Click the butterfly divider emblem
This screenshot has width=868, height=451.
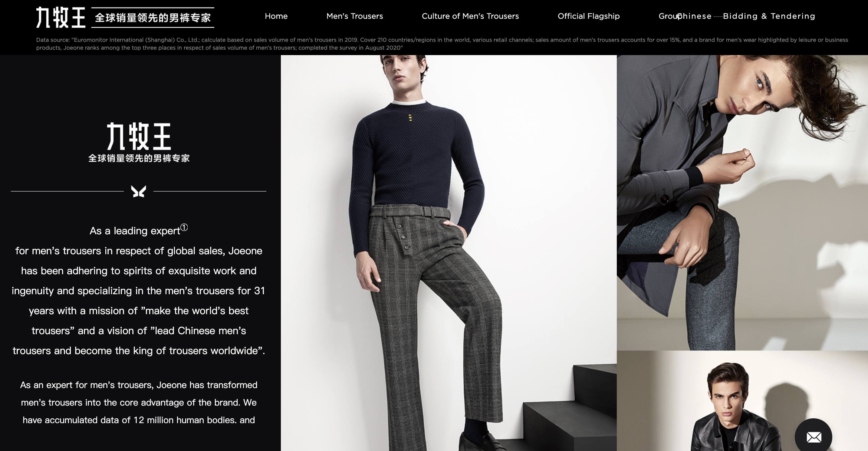(x=139, y=191)
